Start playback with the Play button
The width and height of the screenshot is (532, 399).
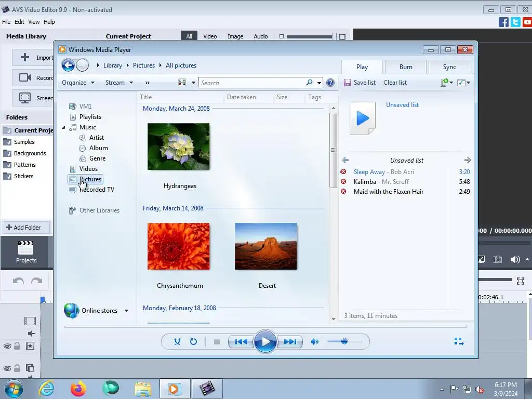(265, 342)
